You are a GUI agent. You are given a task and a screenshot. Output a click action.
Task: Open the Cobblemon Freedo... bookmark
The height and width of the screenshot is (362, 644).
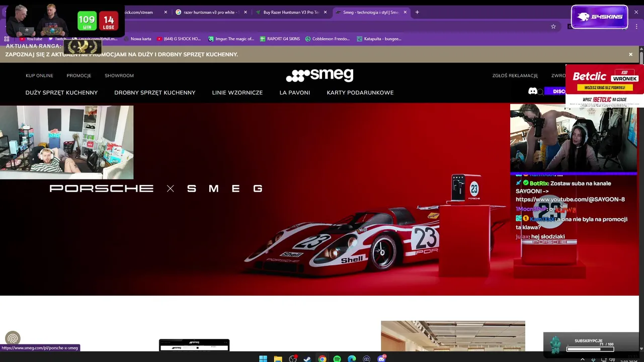click(x=328, y=39)
